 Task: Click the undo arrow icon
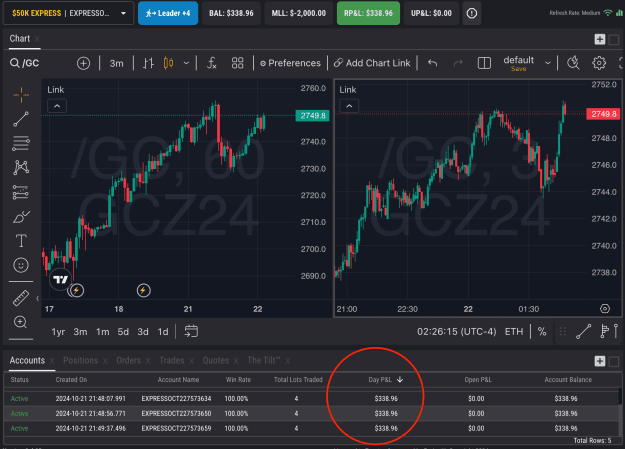(x=432, y=63)
